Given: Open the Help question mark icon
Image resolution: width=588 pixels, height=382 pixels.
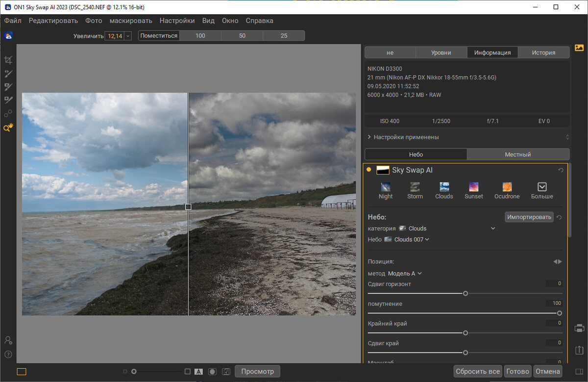Looking at the screenshot, I should (8, 355).
